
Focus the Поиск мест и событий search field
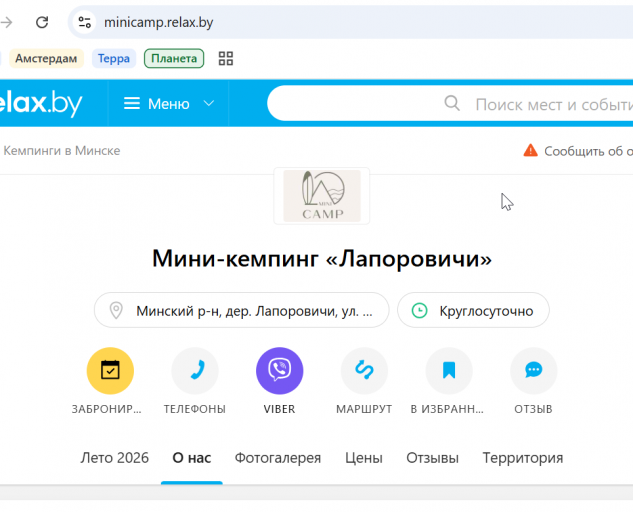click(x=450, y=103)
